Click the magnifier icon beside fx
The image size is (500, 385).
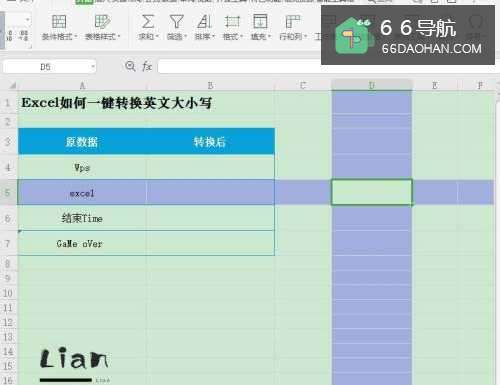(x=130, y=66)
